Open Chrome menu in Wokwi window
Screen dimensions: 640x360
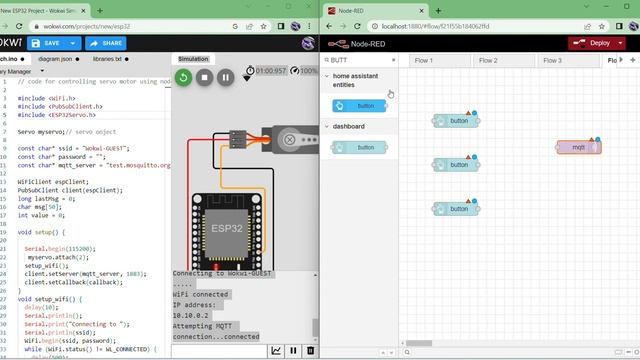309,27
